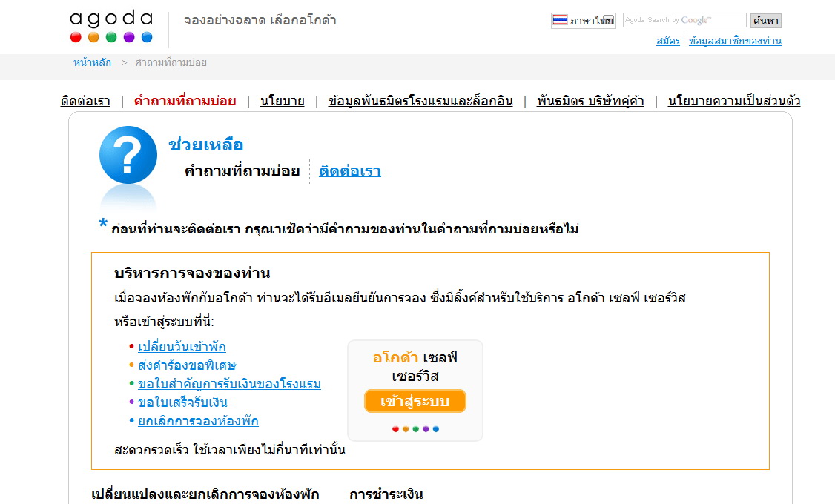Click the ช่วยเหลือ heading text
The width and height of the screenshot is (835, 504).
pyautogui.click(x=206, y=145)
